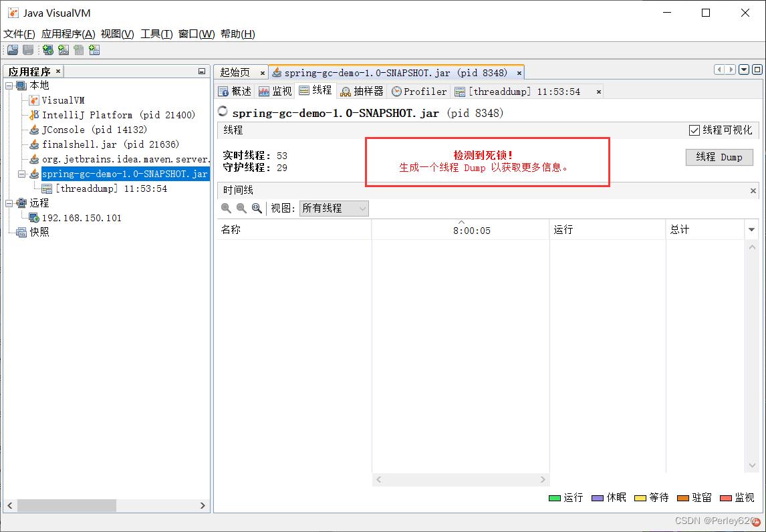
Task: Click the green 运行 legend swatch
Action: [555, 499]
